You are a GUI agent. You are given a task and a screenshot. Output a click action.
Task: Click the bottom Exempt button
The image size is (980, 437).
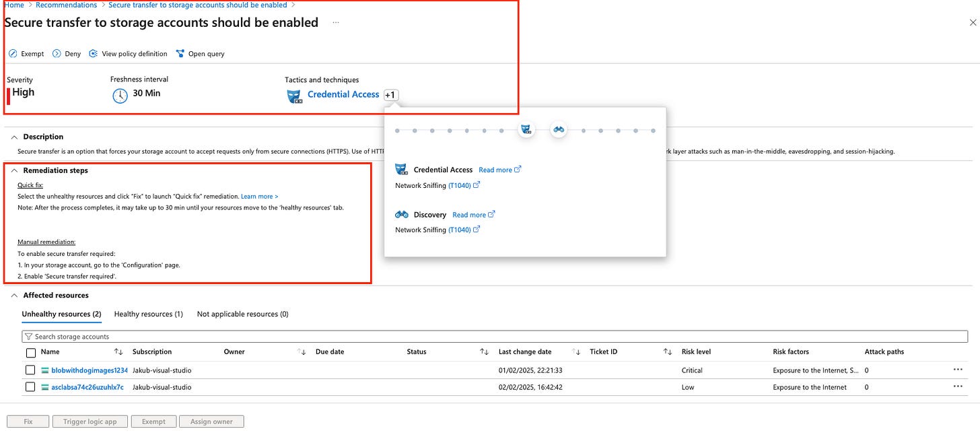point(153,422)
